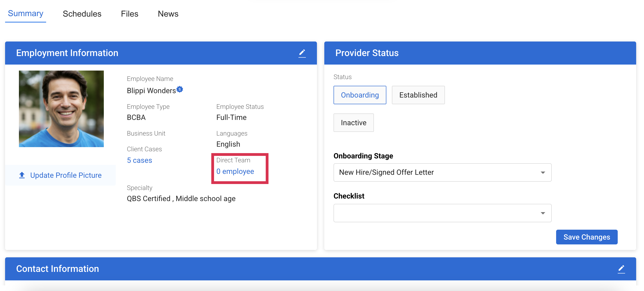Click the verified badge beside Blippi Wonders

[x=180, y=89]
